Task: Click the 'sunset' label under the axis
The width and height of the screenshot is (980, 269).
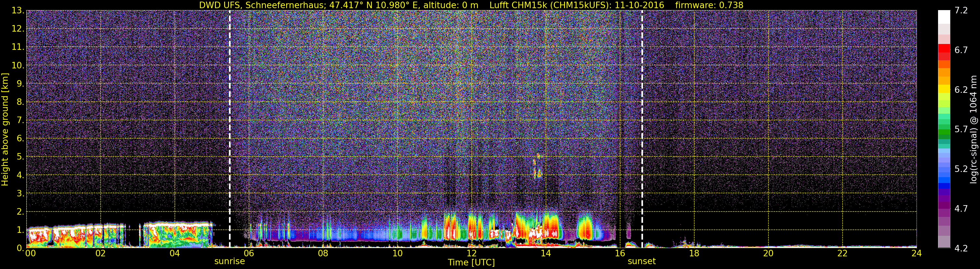Action: click(642, 262)
